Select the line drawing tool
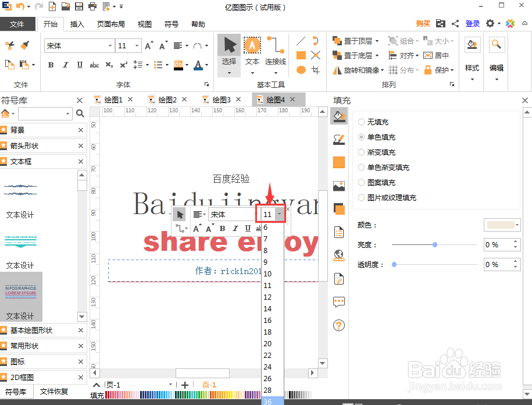 click(301, 41)
